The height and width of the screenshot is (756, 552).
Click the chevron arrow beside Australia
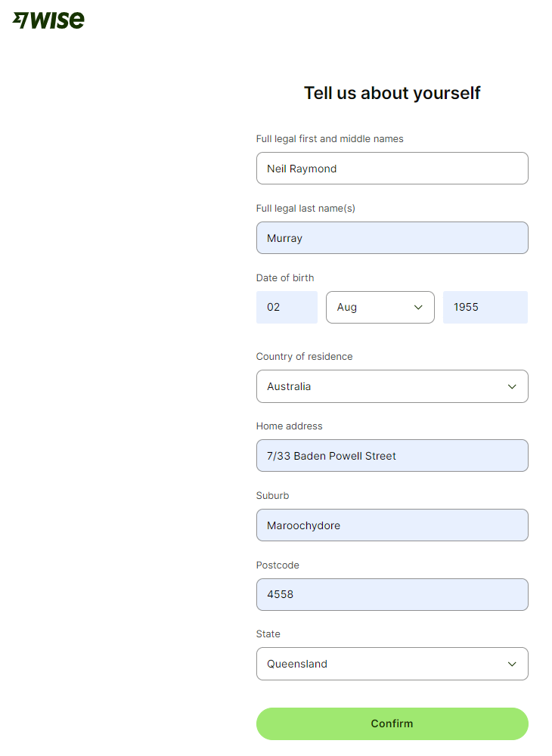click(512, 386)
